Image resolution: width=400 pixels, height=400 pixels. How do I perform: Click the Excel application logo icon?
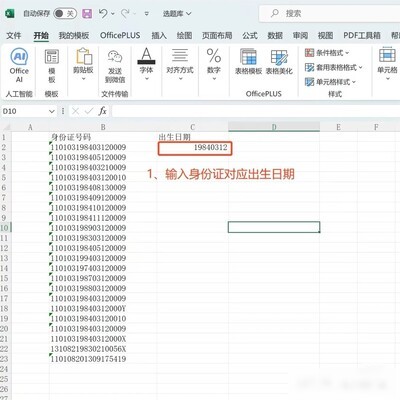coord(10,14)
